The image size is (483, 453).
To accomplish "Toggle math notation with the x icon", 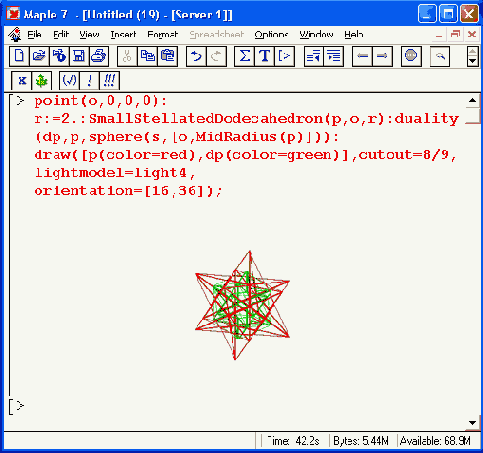I will [22, 81].
